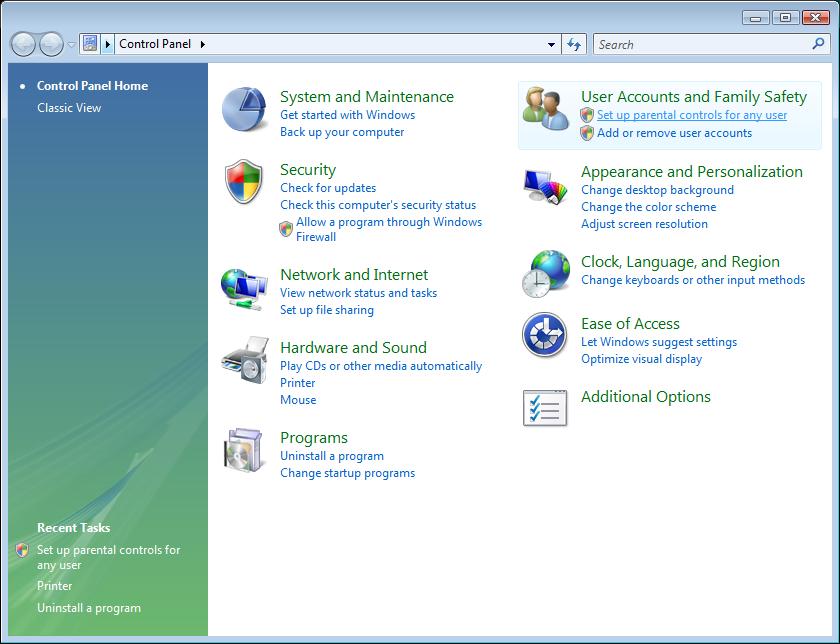This screenshot has height=644, width=840.
Task: Open the Programs category heading
Action: pyautogui.click(x=314, y=437)
